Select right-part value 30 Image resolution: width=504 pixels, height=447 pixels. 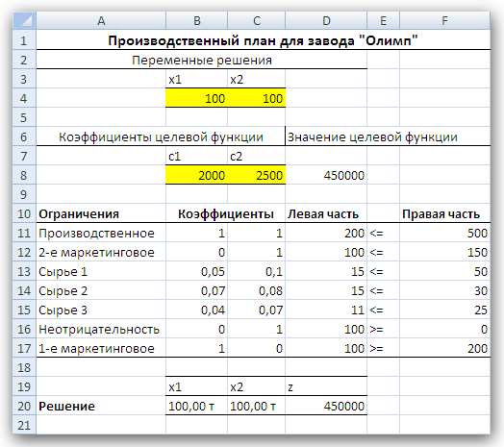445,290
